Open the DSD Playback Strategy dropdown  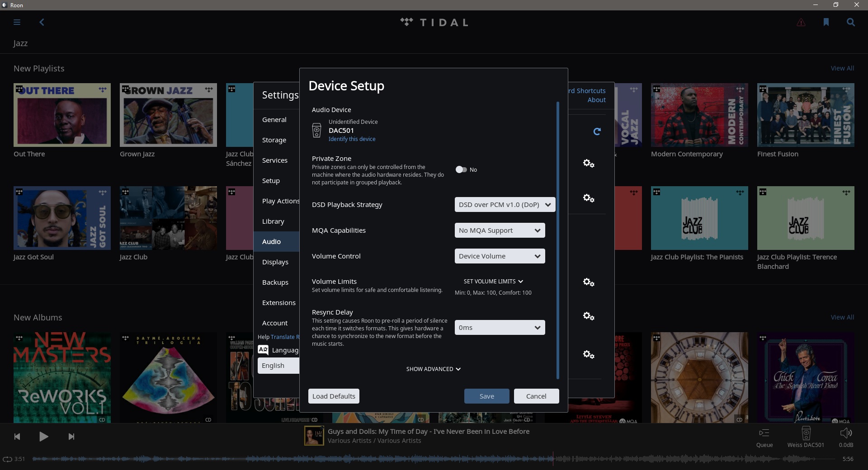point(505,205)
